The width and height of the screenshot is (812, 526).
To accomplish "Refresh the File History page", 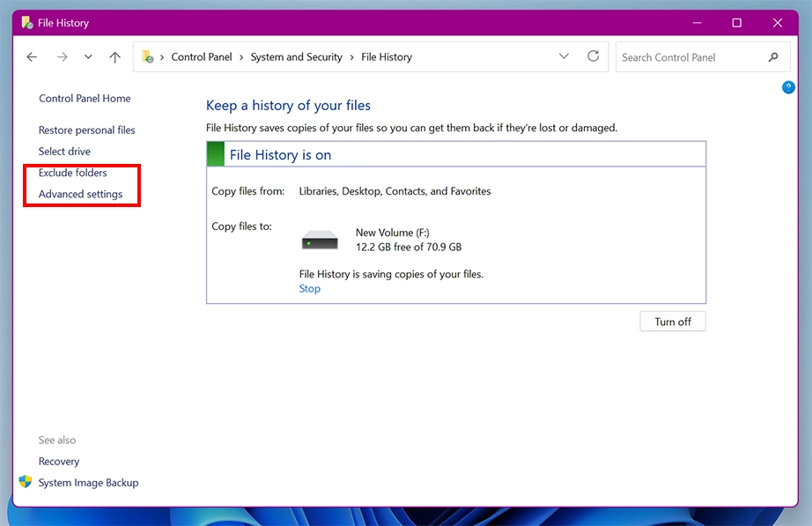I will point(594,56).
